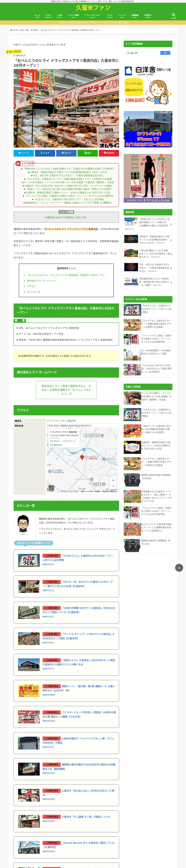The height and width of the screenshot is (868, 186).
Task: Open latest article thumbnail with open sign
Action: [x=131, y=239]
